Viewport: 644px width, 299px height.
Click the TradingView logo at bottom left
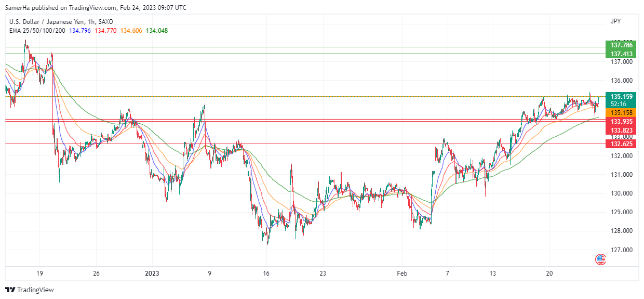pos(30,290)
